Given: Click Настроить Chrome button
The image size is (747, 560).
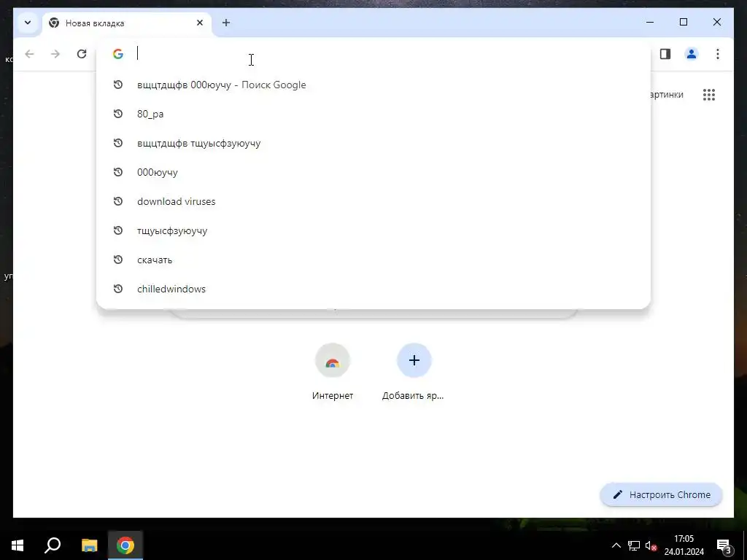Looking at the screenshot, I should point(661,494).
